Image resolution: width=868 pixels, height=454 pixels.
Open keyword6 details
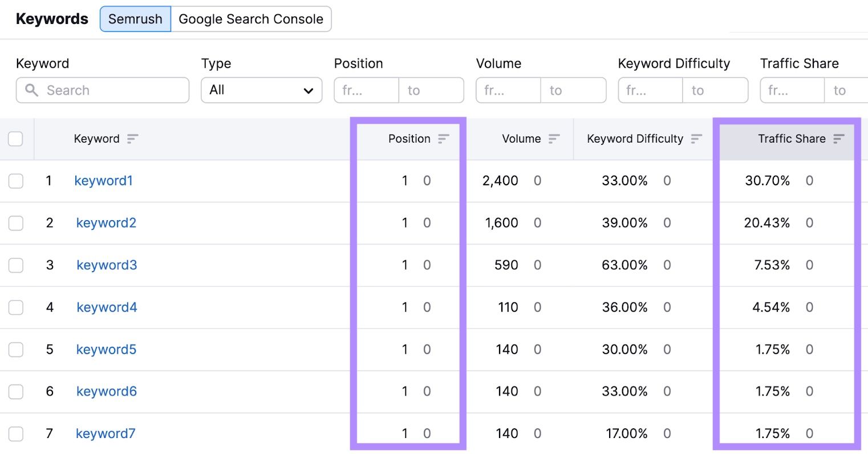point(106,391)
